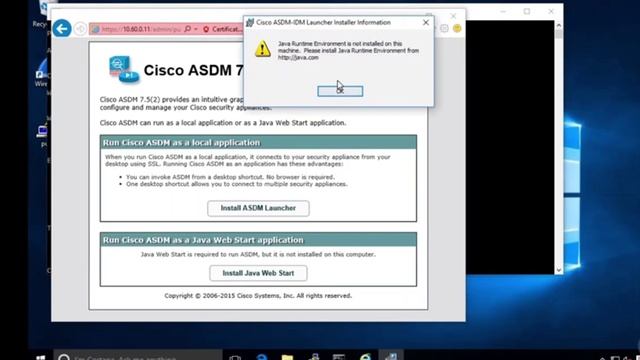
Task: Maximize the background black window
Action: point(527,11)
